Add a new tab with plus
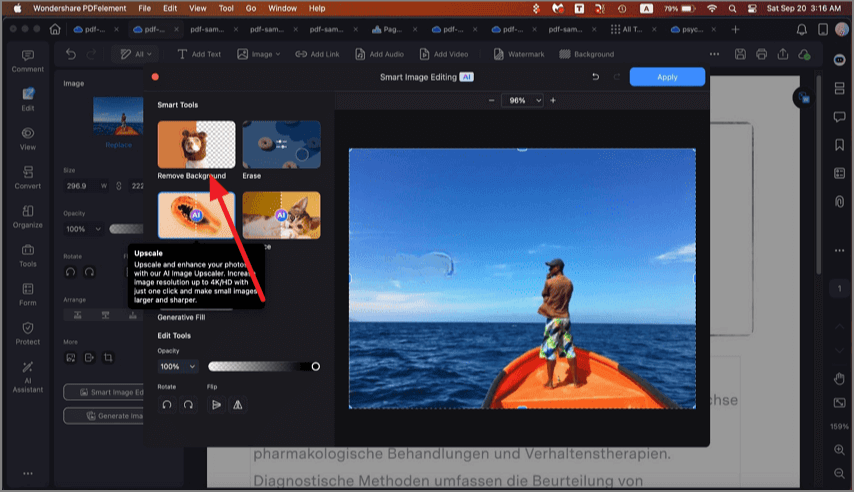 (x=735, y=29)
